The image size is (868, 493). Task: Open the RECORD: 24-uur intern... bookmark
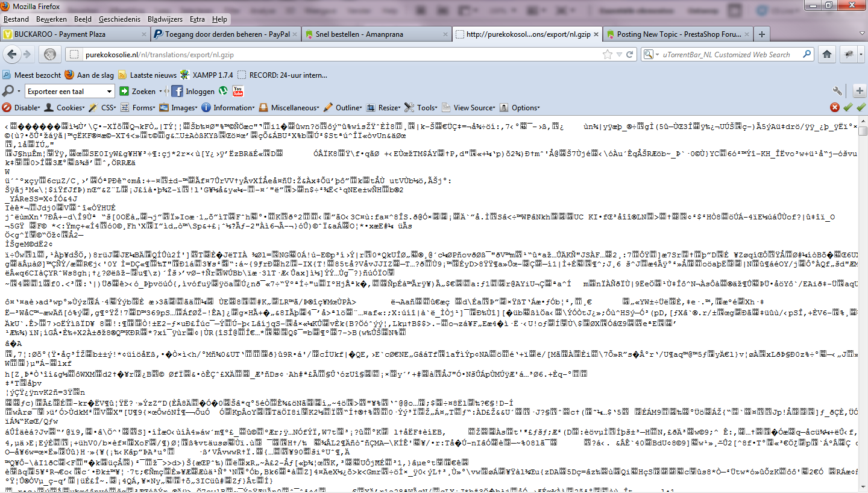tap(281, 75)
